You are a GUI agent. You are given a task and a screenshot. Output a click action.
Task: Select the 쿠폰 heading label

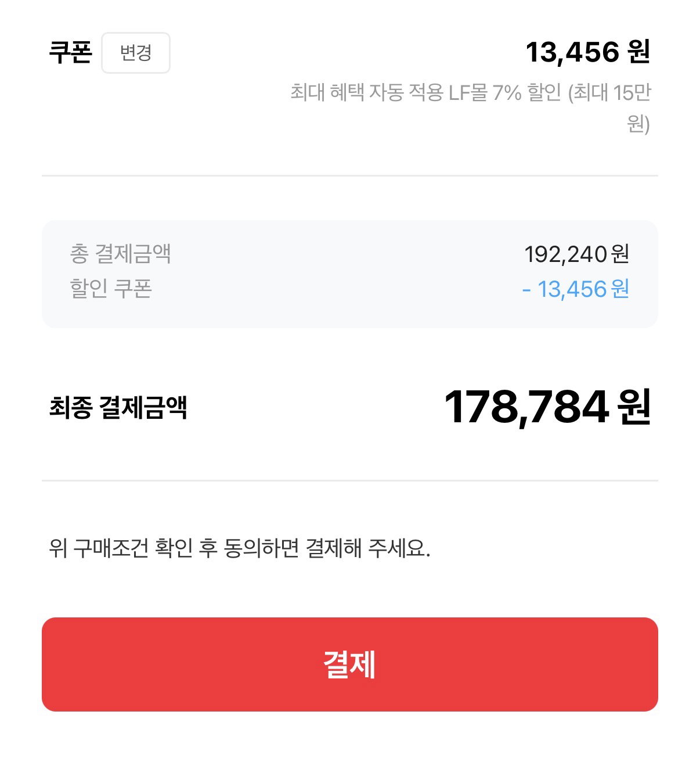(x=70, y=53)
